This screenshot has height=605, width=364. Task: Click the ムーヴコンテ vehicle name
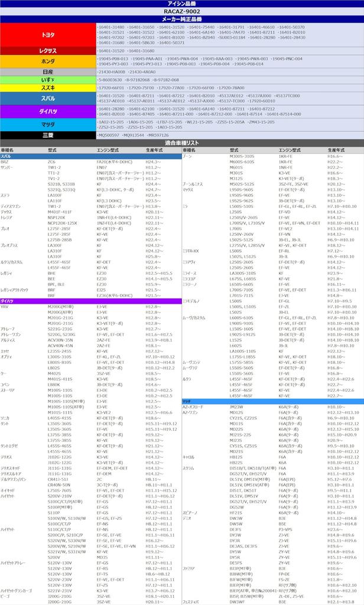pyautogui.click(x=191, y=363)
